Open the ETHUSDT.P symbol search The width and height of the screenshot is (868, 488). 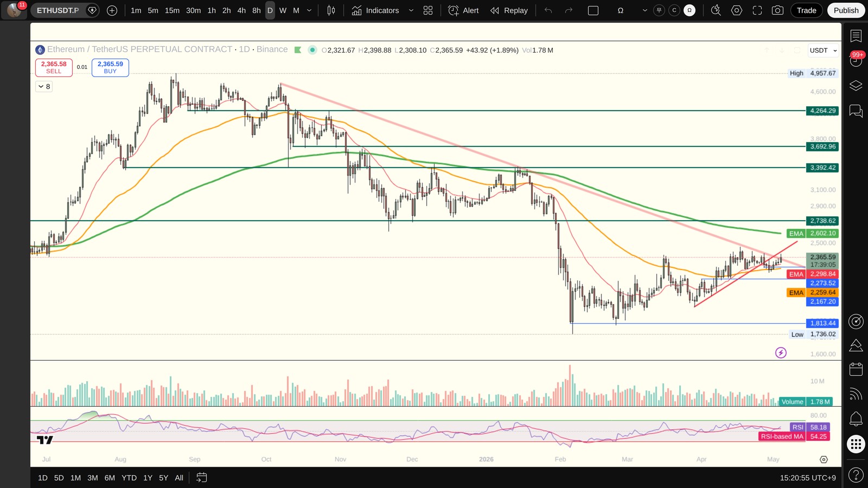[x=58, y=10]
